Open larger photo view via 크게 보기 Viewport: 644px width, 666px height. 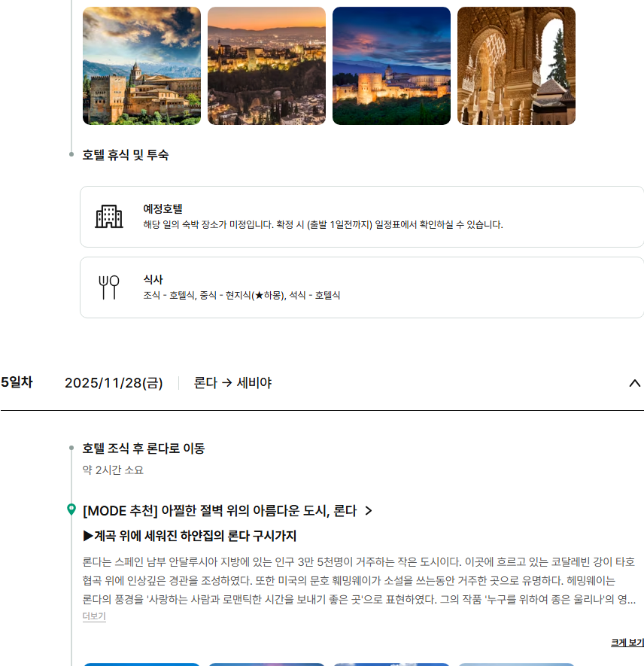point(627,642)
